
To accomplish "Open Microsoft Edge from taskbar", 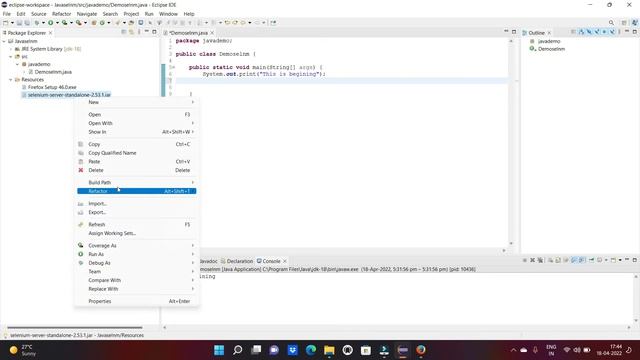I will pyautogui.click(x=311, y=350).
